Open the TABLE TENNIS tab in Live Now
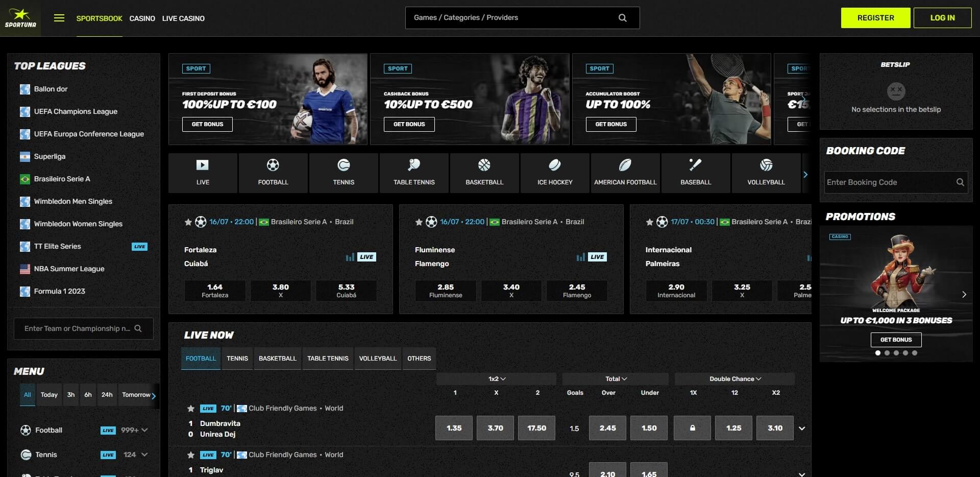Image resolution: width=980 pixels, height=477 pixels. click(327, 358)
